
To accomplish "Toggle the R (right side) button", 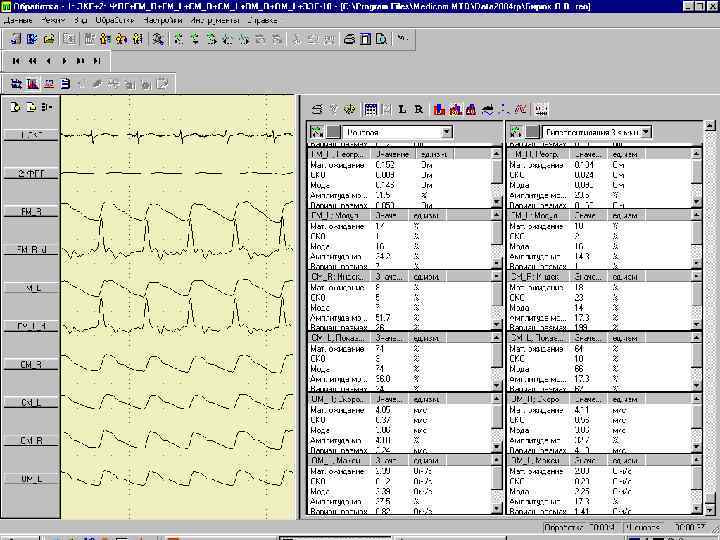I will point(418,109).
